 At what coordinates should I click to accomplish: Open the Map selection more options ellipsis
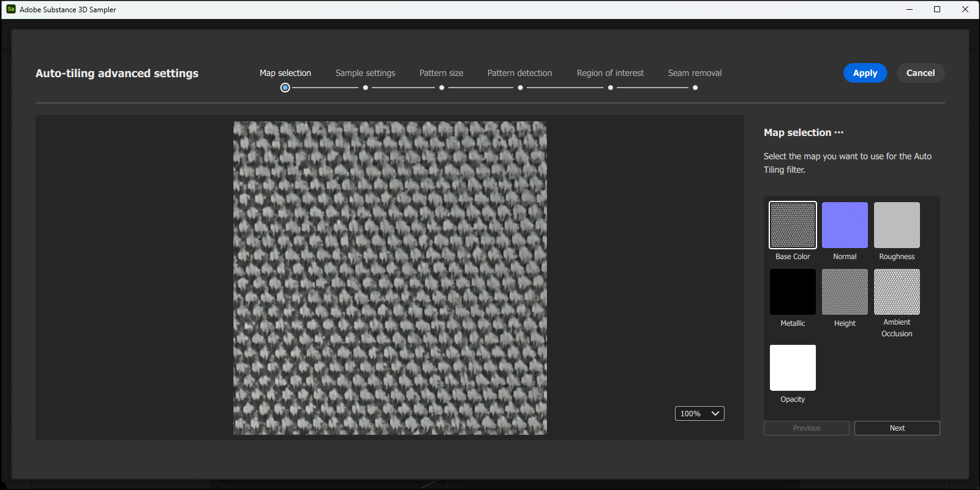[839, 132]
